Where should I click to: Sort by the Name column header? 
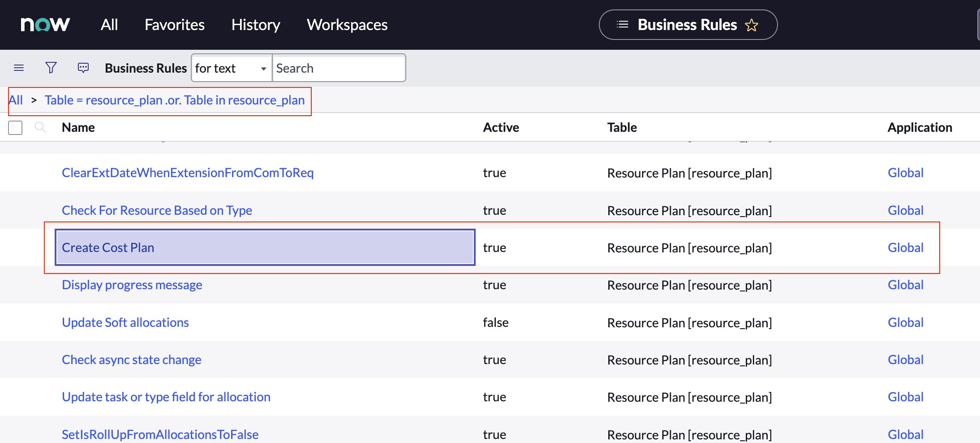point(78,127)
